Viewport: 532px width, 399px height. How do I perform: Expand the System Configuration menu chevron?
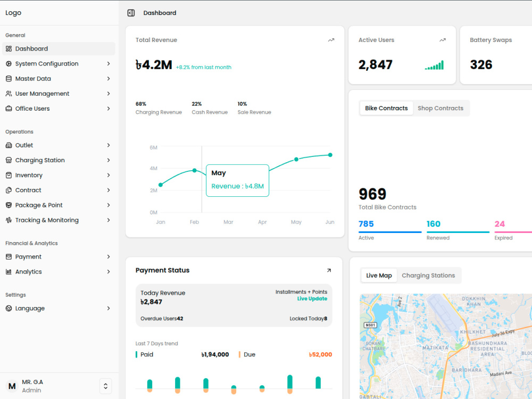[x=109, y=63]
